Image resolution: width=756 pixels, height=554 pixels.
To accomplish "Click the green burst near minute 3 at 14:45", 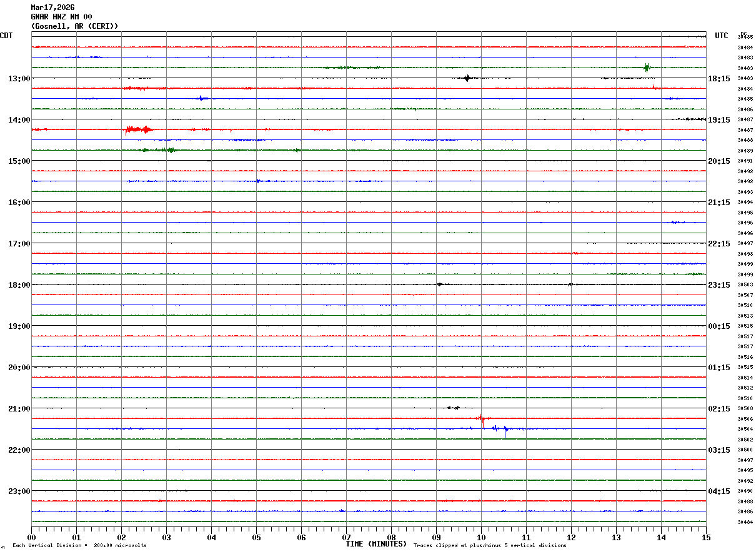I will click(167, 150).
